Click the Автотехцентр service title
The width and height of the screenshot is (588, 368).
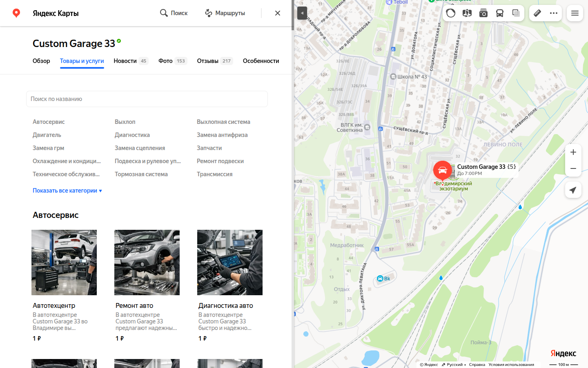(54, 305)
